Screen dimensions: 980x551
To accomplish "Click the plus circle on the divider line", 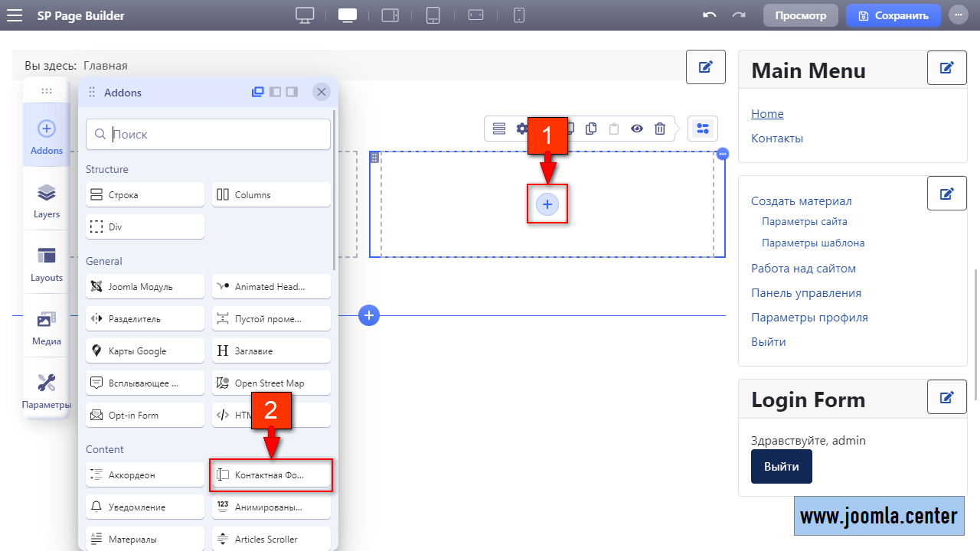I will (x=369, y=315).
